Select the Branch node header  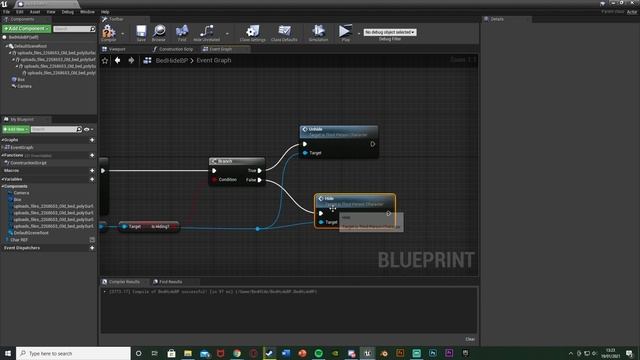point(237,161)
